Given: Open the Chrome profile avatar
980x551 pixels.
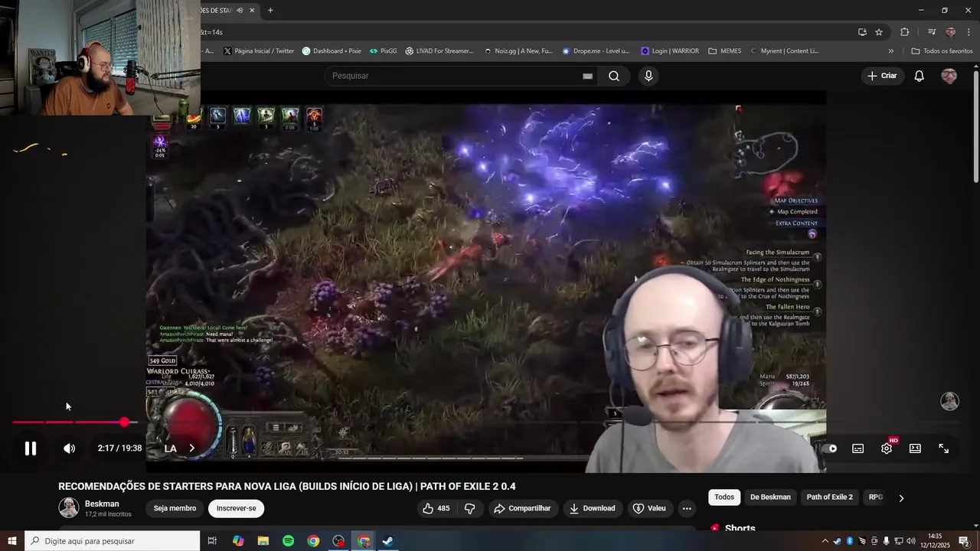Looking at the screenshot, I should [951, 32].
